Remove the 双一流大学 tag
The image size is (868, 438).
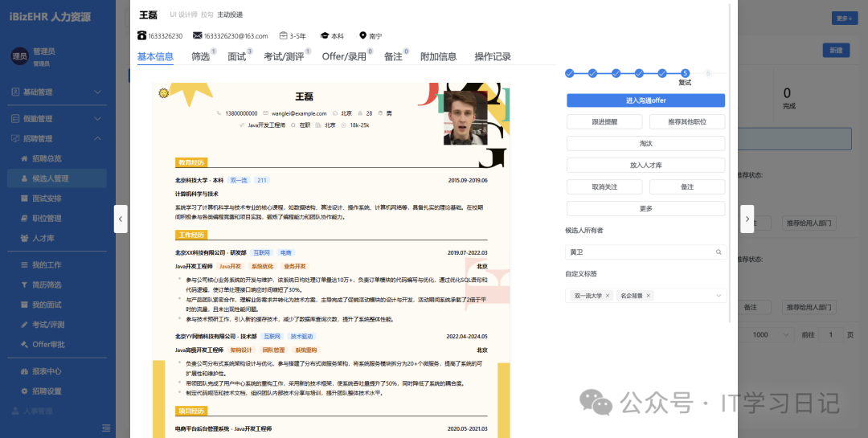click(x=608, y=296)
